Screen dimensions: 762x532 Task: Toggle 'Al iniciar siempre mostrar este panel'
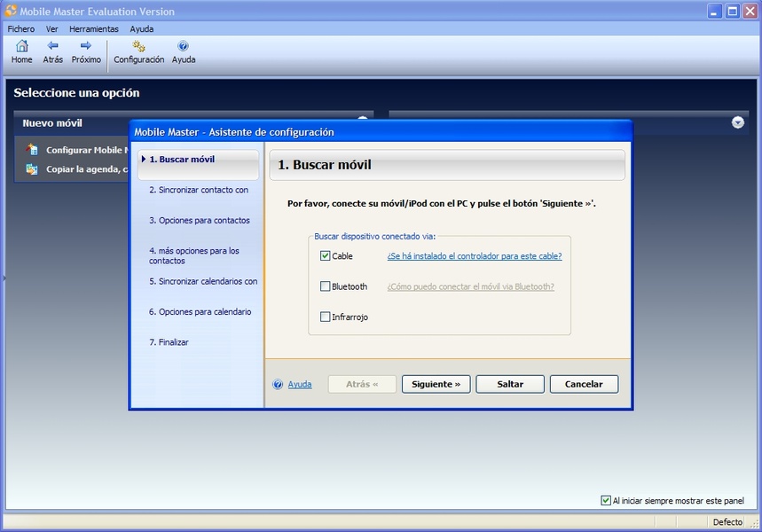point(606,500)
